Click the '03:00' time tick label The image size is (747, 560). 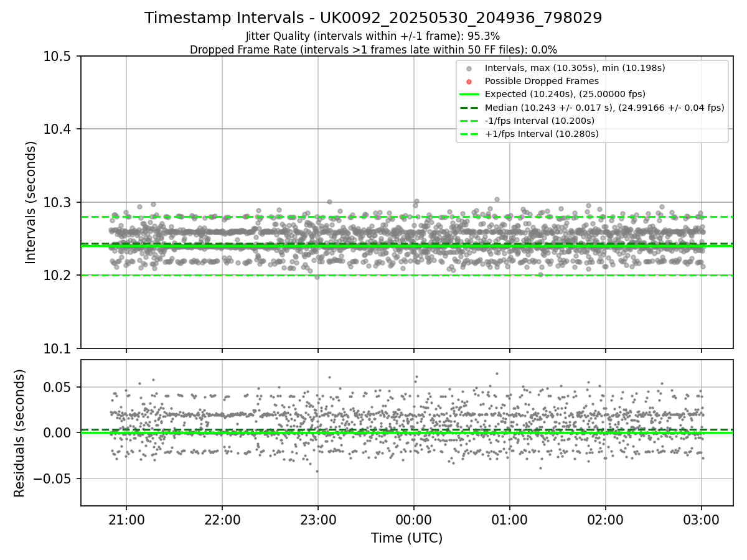coord(702,519)
